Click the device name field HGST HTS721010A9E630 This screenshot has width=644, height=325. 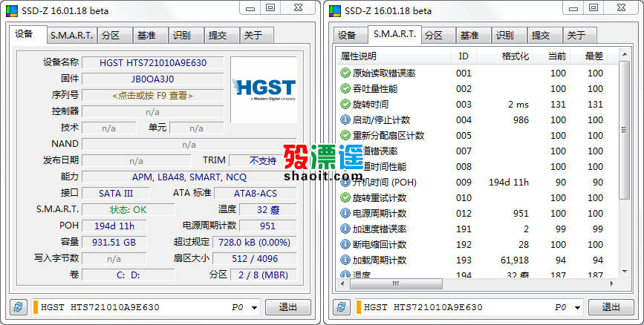tap(153, 63)
